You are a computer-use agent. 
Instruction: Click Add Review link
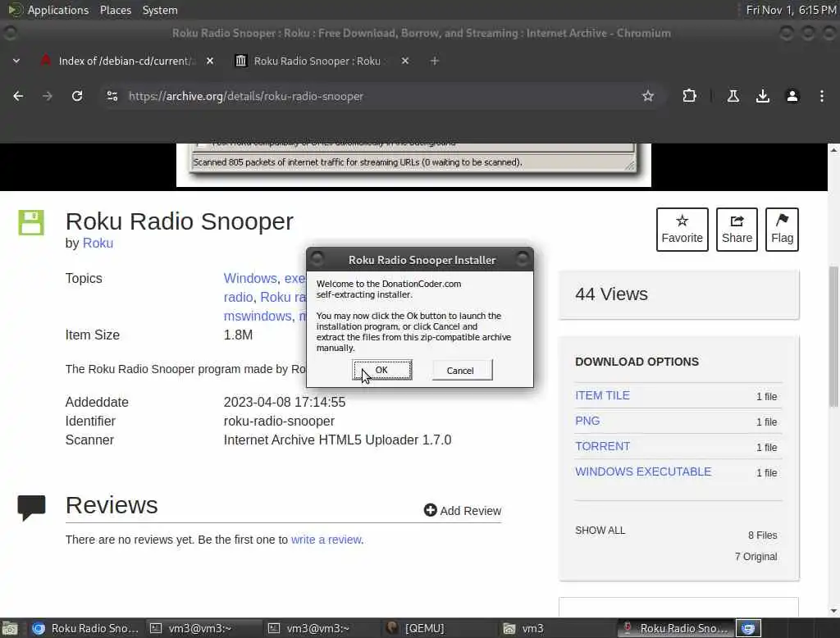click(463, 511)
